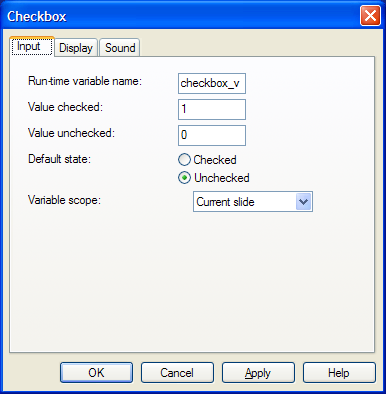Image resolution: width=386 pixels, height=394 pixels.
Task: Focus the Value checked input box
Action: 212,109
